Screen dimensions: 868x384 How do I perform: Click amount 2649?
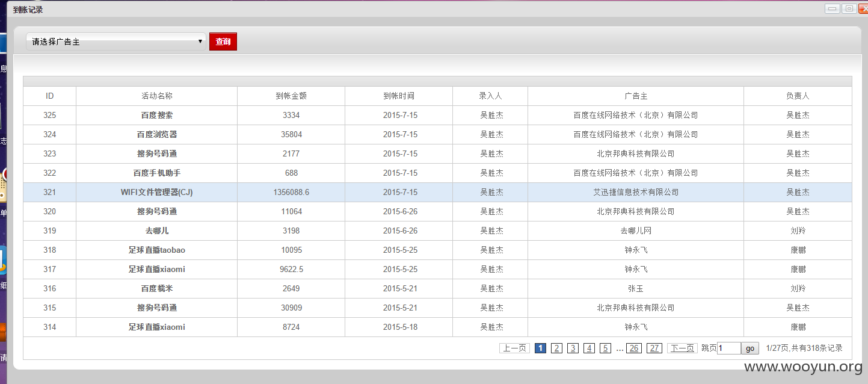(x=291, y=288)
